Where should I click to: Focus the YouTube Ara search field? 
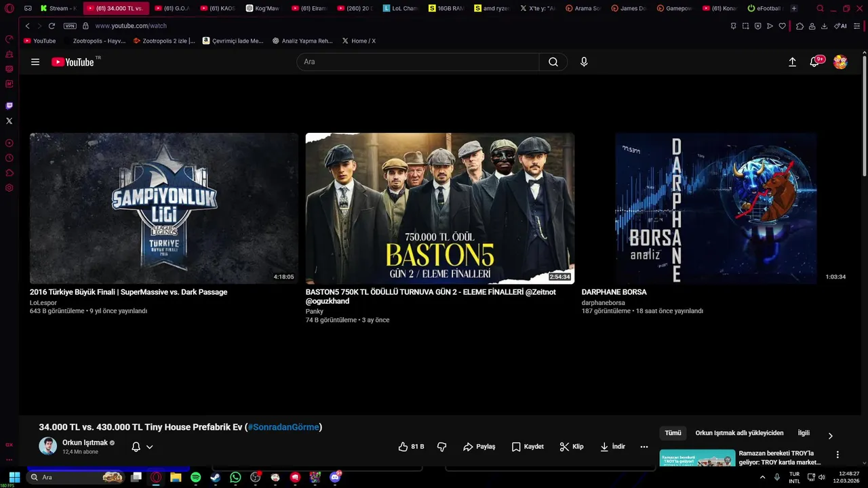click(x=418, y=62)
